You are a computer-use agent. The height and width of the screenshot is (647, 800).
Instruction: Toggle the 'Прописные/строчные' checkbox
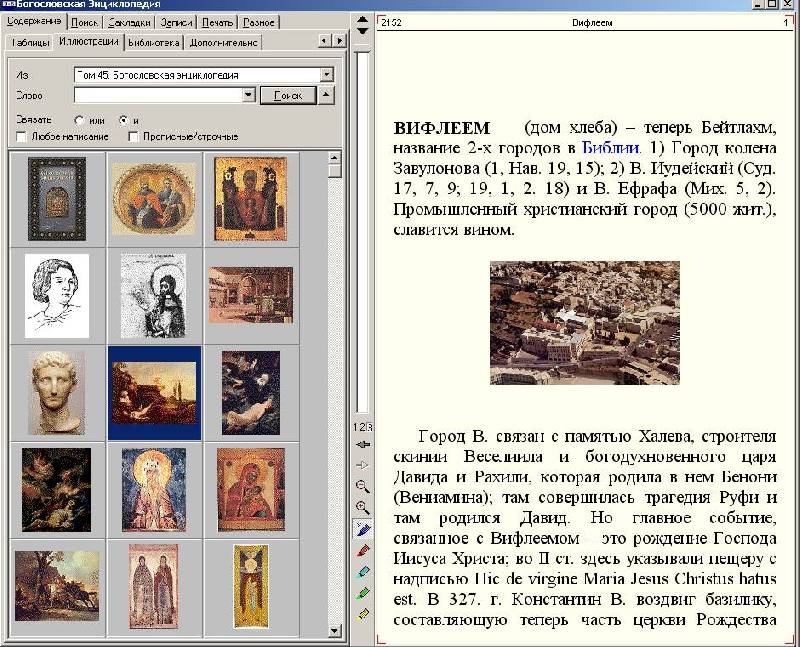click(x=133, y=135)
